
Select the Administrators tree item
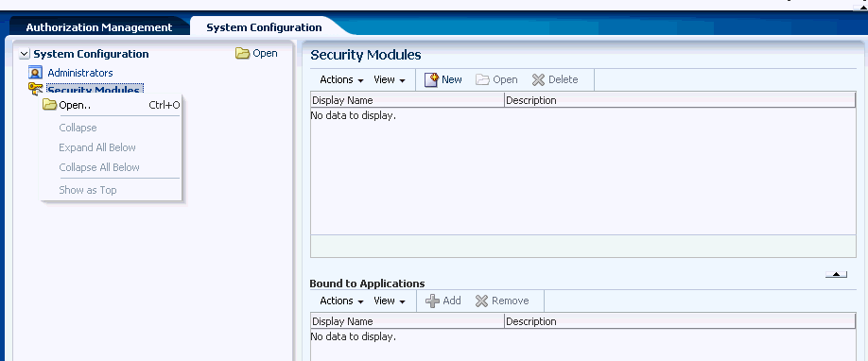pos(80,73)
